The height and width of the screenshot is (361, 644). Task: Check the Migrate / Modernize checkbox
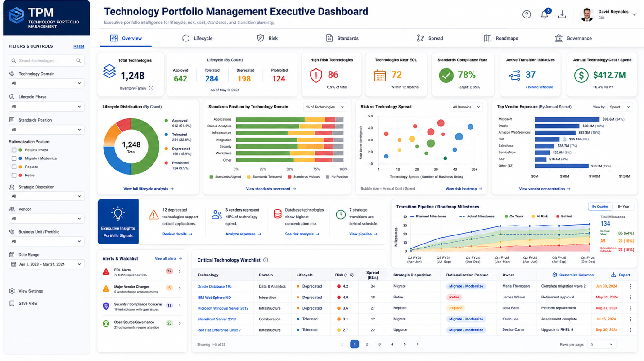pos(14,158)
